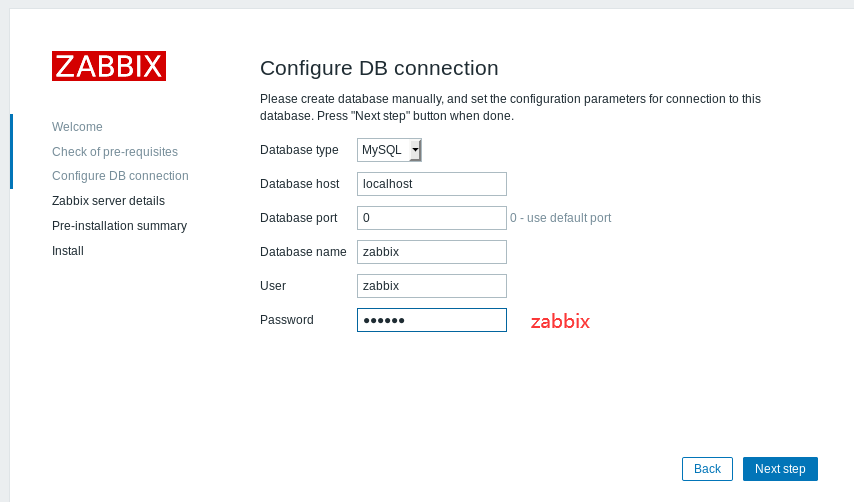Click the Database type label
This screenshot has height=502, width=854.
[x=299, y=150]
